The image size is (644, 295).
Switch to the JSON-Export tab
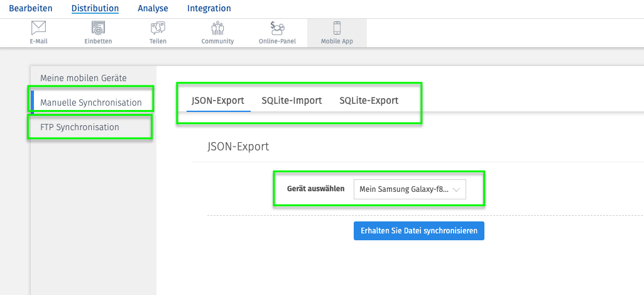pyautogui.click(x=218, y=101)
